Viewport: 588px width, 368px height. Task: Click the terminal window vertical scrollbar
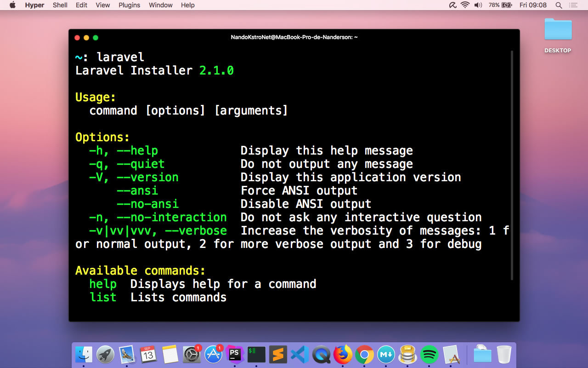[512, 166]
